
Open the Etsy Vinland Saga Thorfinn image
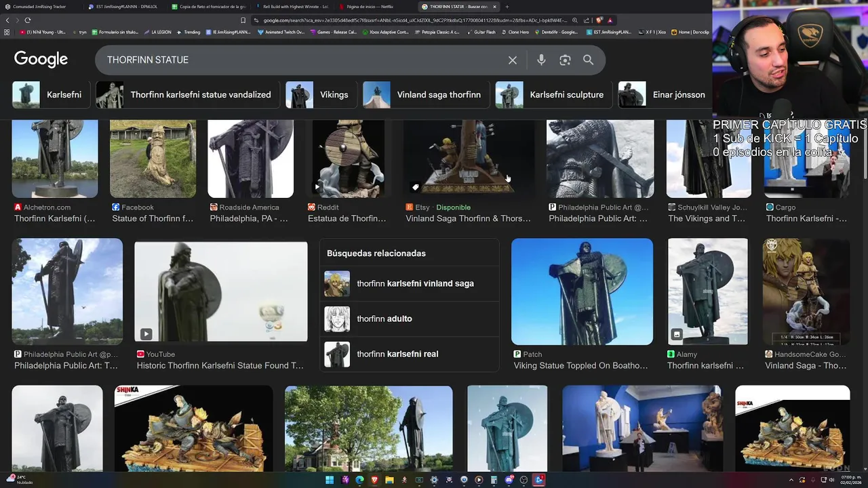(469, 159)
